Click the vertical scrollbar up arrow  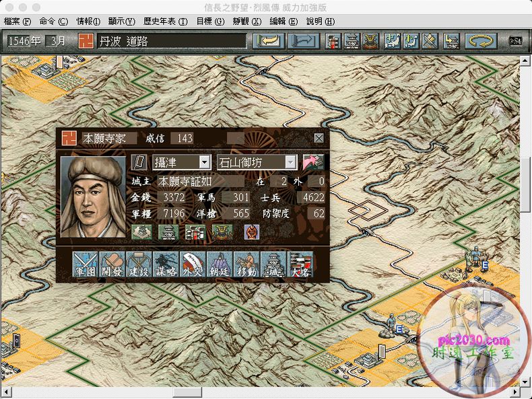525,61
